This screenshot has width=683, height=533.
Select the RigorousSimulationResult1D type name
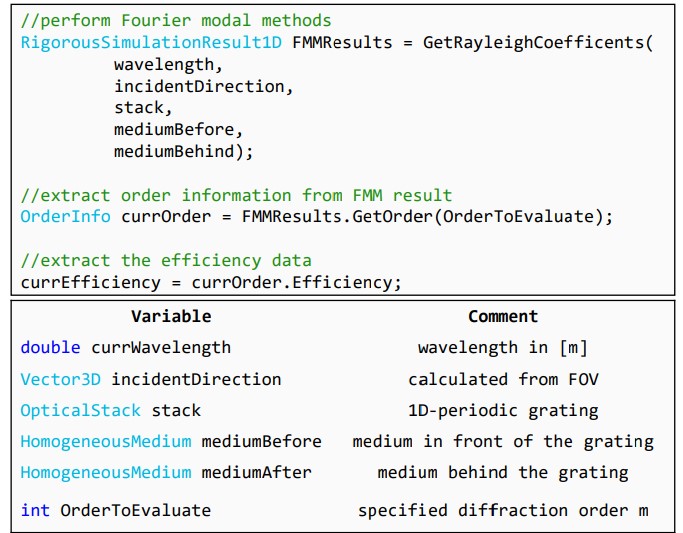[151, 42]
